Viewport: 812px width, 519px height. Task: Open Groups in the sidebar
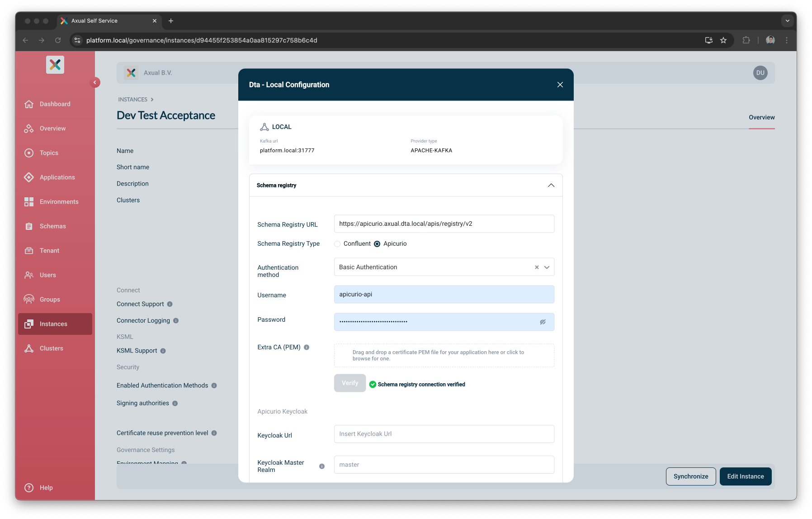pyautogui.click(x=55, y=300)
